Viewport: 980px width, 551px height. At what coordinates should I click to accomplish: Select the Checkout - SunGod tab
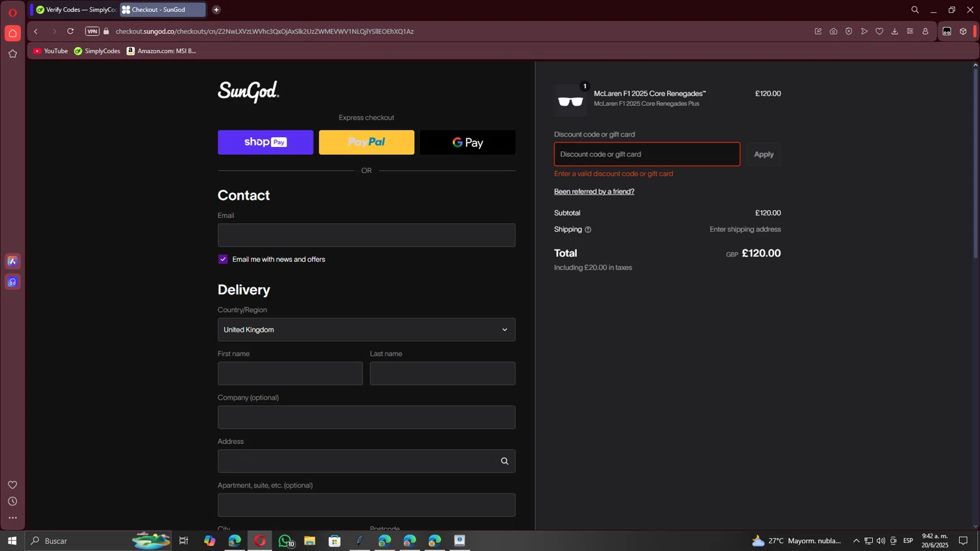[163, 10]
